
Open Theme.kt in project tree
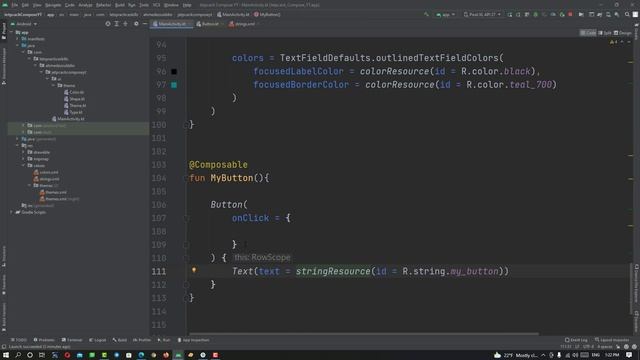click(x=75, y=105)
